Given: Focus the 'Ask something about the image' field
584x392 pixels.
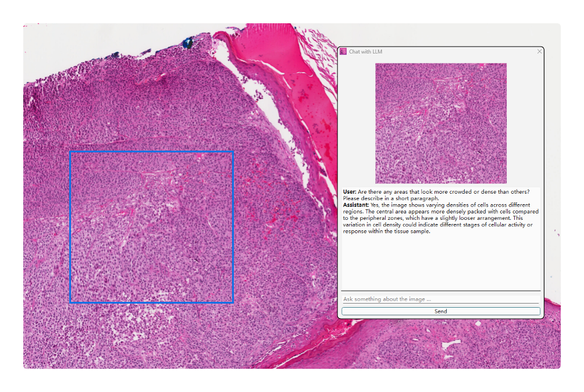Looking at the screenshot, I should click(x=440, y=299).
